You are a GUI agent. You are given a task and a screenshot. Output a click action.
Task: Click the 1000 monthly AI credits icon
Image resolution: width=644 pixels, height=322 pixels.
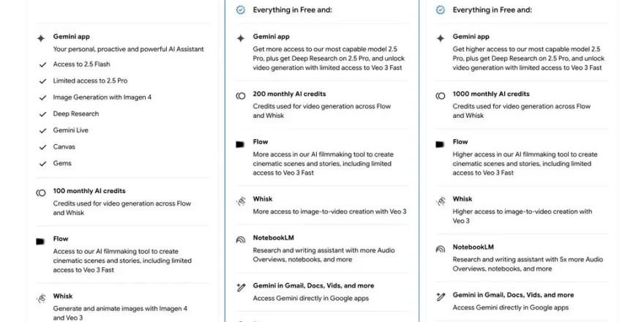[440, 95]
